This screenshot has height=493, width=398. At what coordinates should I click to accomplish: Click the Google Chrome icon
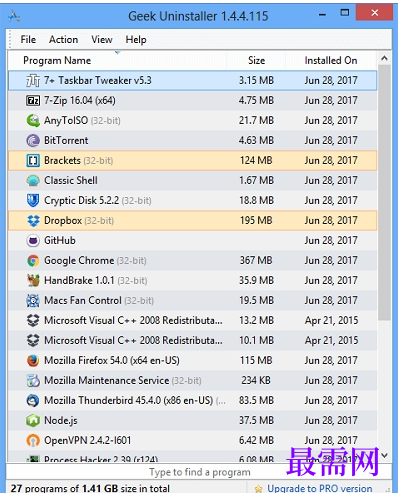pos(33,260)
